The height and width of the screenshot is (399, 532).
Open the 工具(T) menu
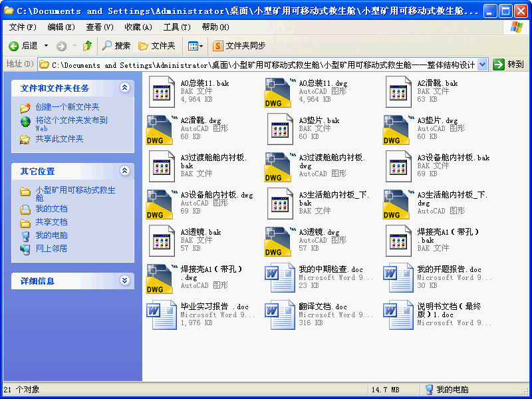tap(176, 27)
